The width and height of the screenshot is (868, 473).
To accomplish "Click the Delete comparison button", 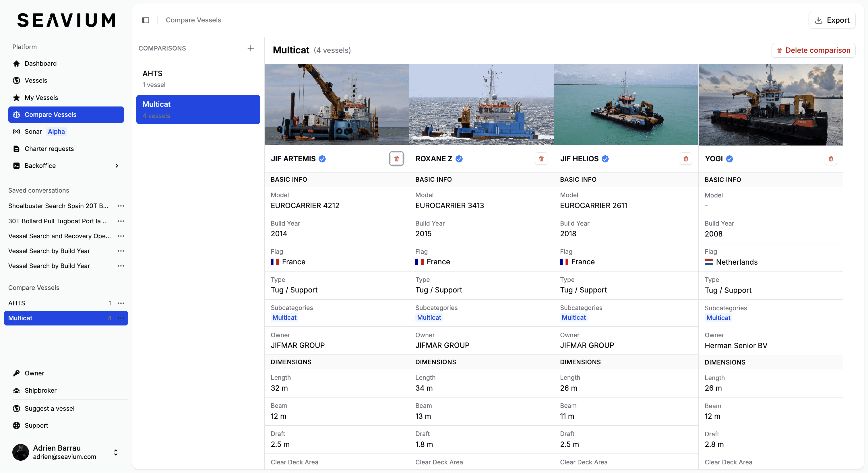I will coord(813,50).
